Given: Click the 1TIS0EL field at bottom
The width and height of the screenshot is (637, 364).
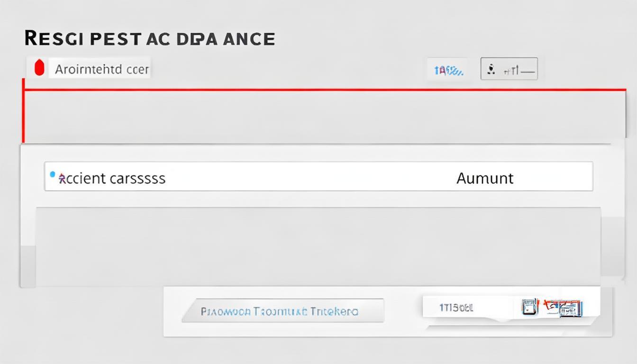Looking at the screenshot, I should click(x=456, y=308).
